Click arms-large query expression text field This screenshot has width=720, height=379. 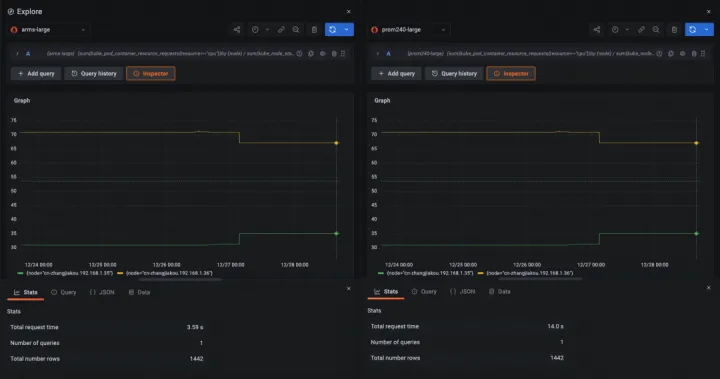(170, 54)
